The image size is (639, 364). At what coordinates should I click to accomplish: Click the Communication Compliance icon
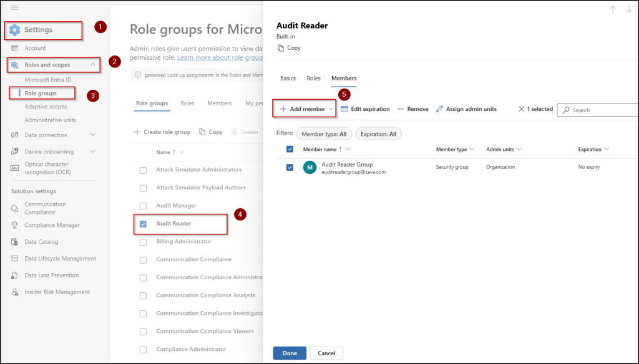[15, 208]
